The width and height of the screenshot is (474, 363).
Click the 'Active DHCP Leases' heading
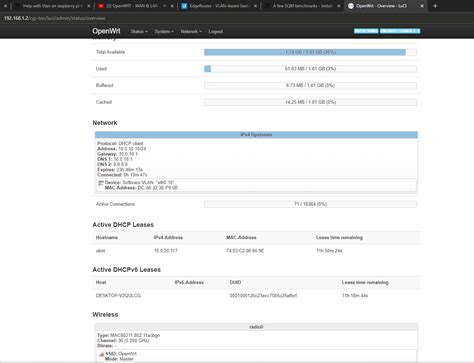click(x=123, y=225)
